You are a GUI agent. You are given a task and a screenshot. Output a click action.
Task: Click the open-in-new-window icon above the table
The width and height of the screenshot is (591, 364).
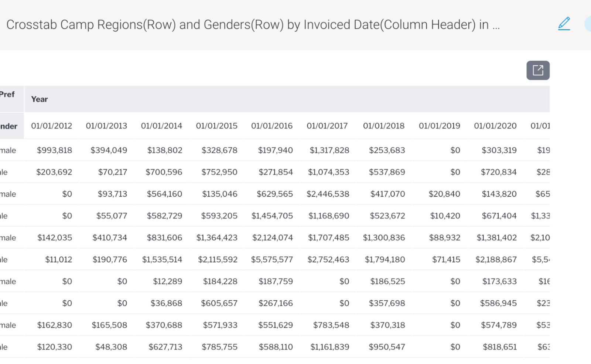[538, 70]
